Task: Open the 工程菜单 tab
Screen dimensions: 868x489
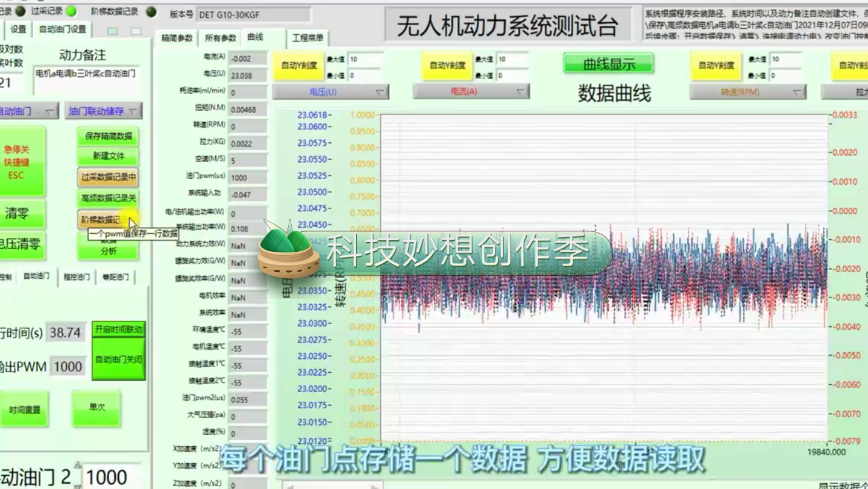Action: coord(308,38)
